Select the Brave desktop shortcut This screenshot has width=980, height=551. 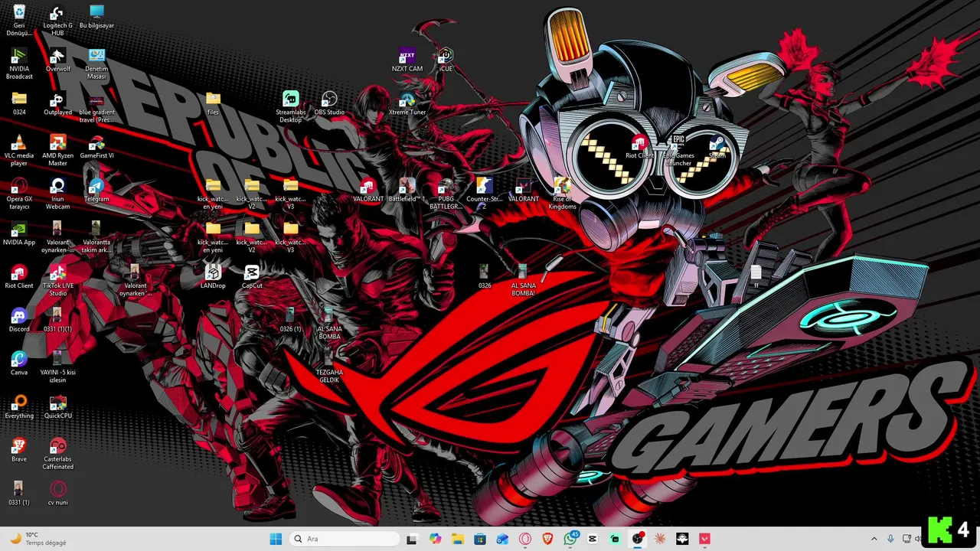coord(19,450)
